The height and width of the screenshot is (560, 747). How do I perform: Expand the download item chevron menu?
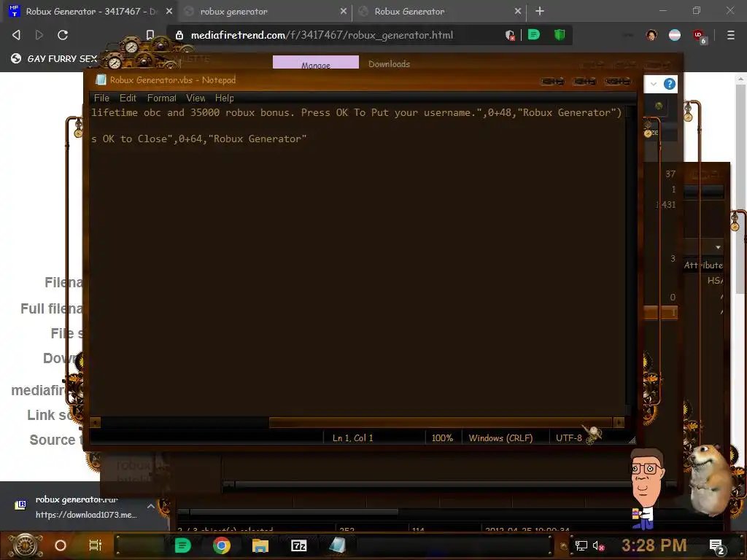[x=151, y=506]
